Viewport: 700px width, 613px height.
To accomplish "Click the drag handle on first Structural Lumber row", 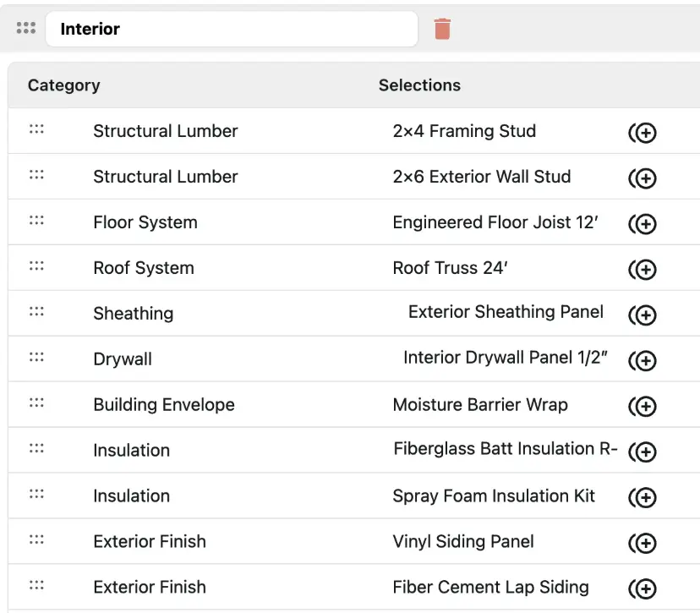I will pos(36,130).
